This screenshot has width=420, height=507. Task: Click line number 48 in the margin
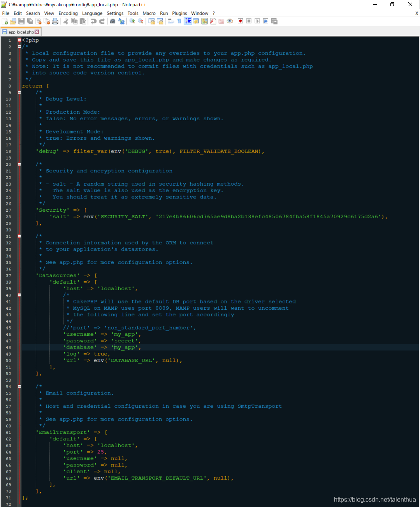tap(8, 347)
